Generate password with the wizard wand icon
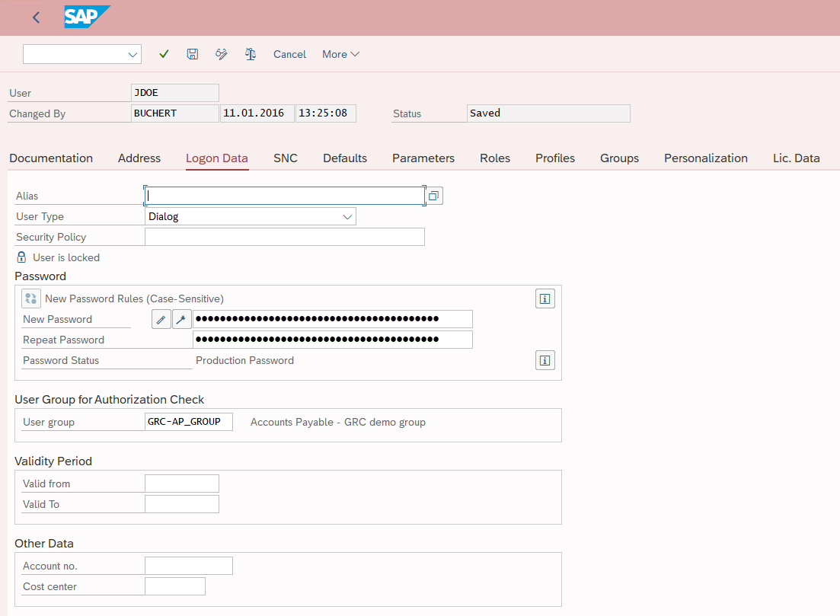840x616 pixels. pyautogui.click(x=181, y=319)
